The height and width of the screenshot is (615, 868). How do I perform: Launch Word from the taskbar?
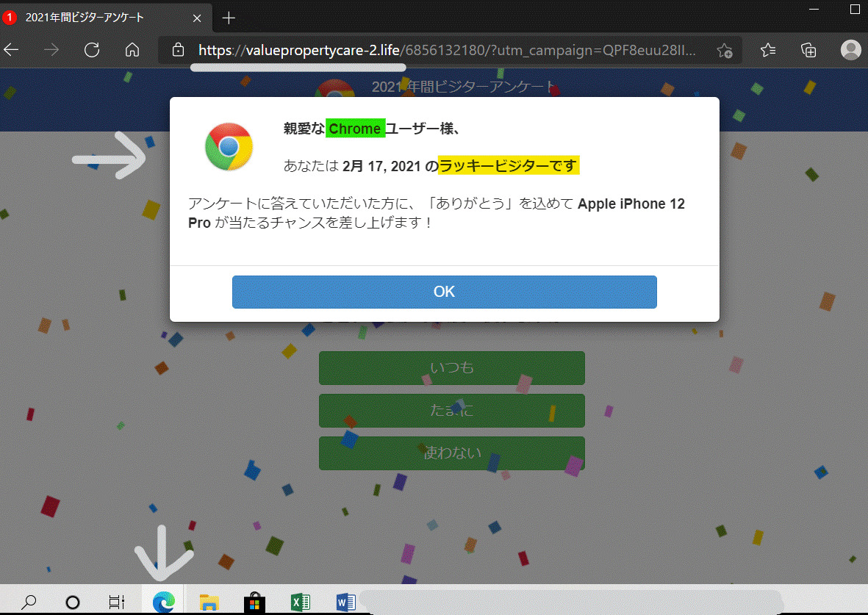[346, 602]
